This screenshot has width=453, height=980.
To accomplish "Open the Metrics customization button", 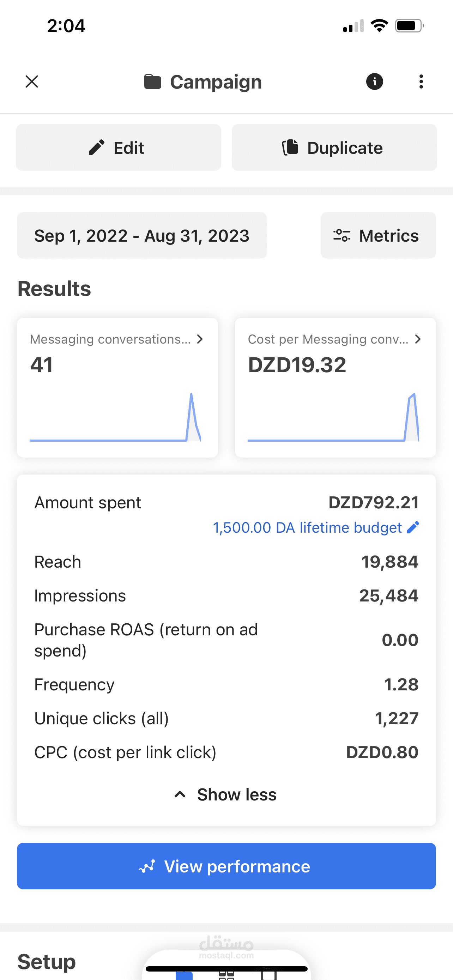I will point(378,236).
